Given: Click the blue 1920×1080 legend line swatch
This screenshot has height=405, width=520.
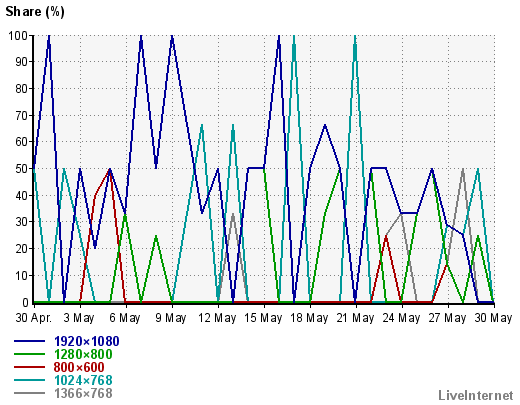Looking at the screenshot, I should coord(29,341).
